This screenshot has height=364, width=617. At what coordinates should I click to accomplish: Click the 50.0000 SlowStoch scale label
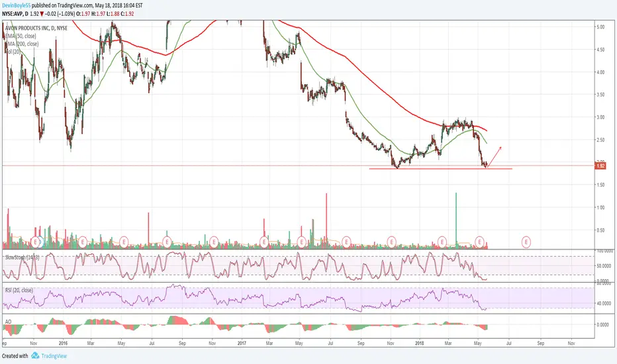603,266
